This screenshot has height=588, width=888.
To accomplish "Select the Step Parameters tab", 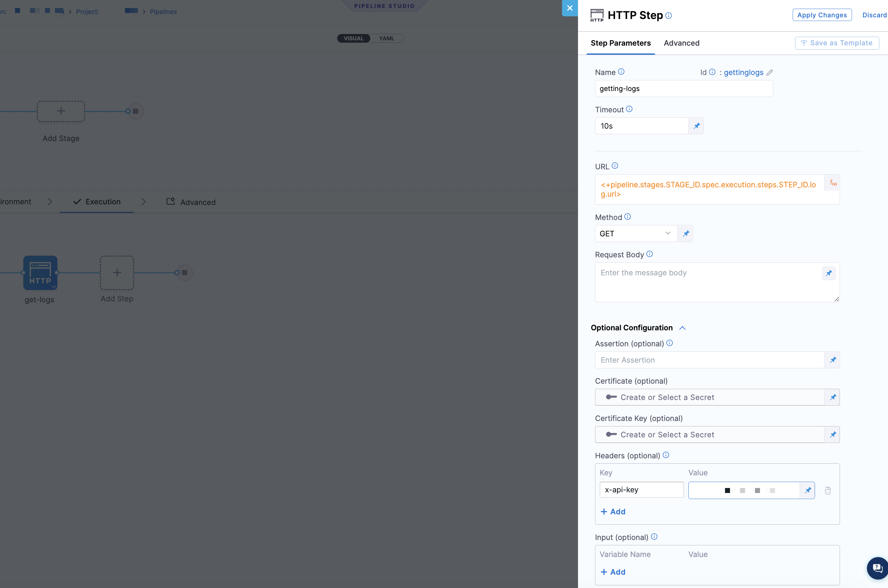I will coord(621,43).
